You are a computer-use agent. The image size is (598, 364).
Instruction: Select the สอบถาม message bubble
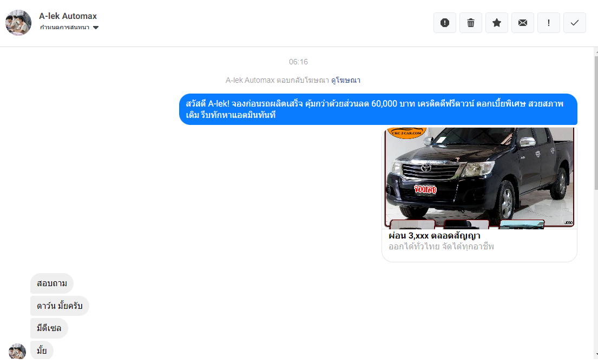pyautogui.click(x=52, y=283)
